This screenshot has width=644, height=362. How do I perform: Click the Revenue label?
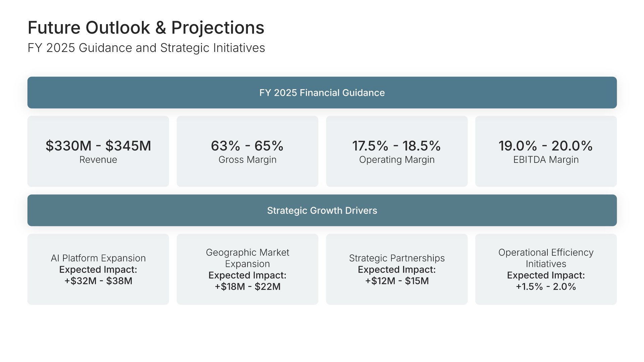pyautogui.click(x=98, y=160)
